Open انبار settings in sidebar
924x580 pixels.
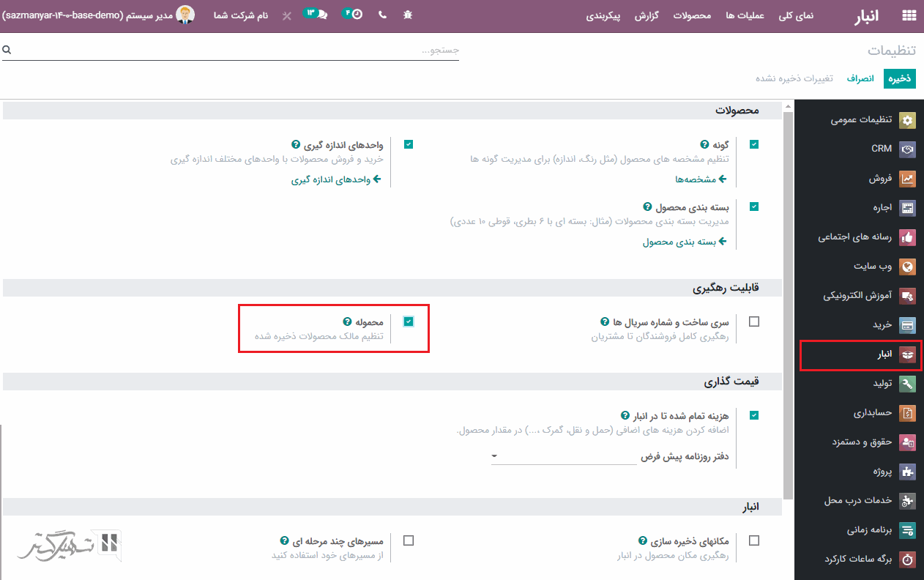860,354
